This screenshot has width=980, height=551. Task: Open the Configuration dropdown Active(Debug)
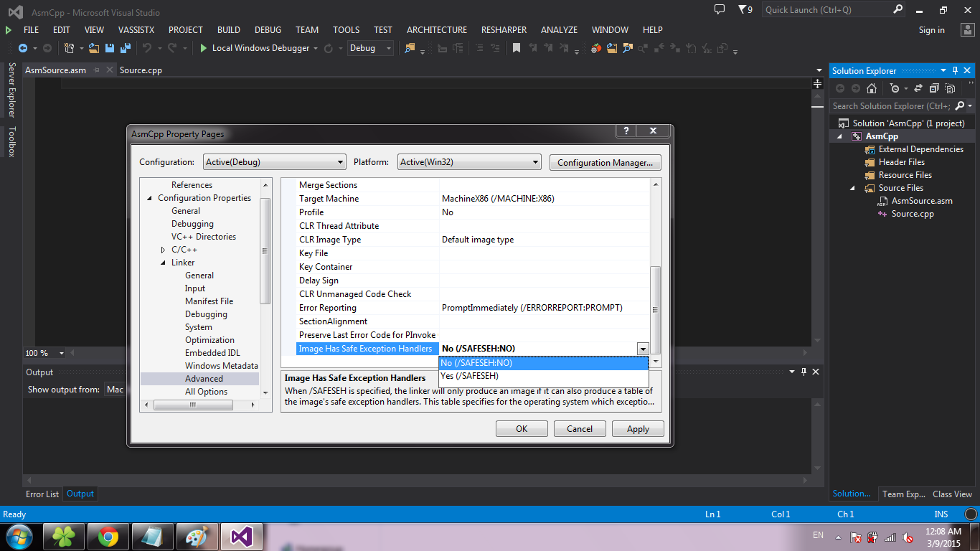click(x=274, y=162)
